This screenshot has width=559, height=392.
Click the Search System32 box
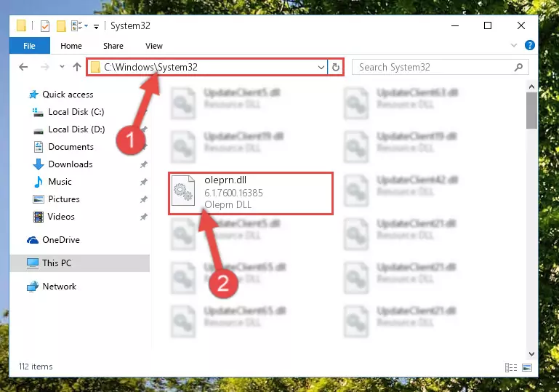tap(440, 67)
